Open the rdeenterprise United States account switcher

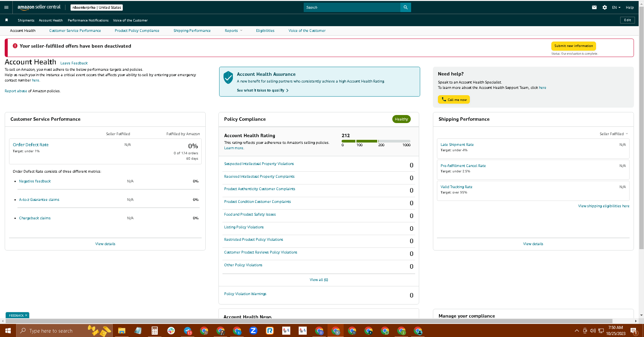tap(97, 7)
